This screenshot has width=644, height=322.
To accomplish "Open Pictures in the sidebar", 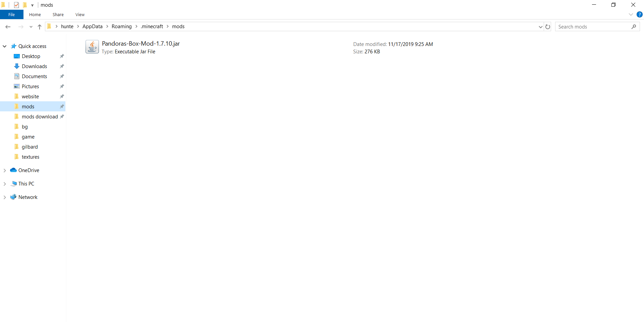I will 30,87.
